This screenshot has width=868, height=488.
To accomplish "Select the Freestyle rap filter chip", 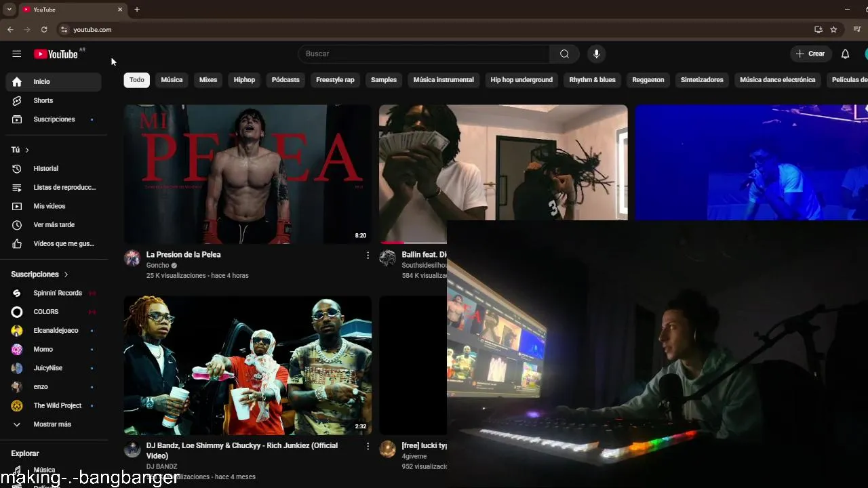I will point(335,80).
